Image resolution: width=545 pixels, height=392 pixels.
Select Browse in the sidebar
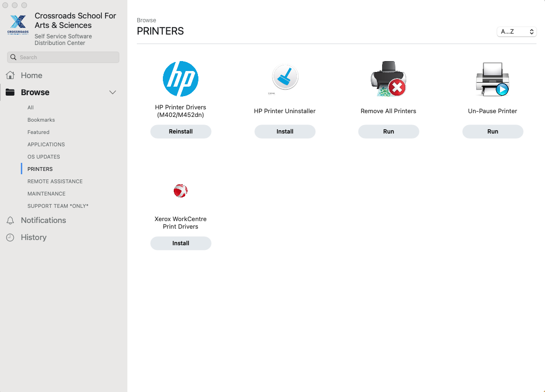35,92
